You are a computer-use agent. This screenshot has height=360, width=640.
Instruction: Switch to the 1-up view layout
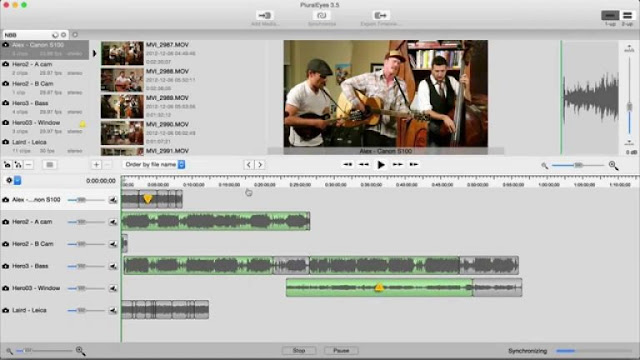tap(610, 16)
